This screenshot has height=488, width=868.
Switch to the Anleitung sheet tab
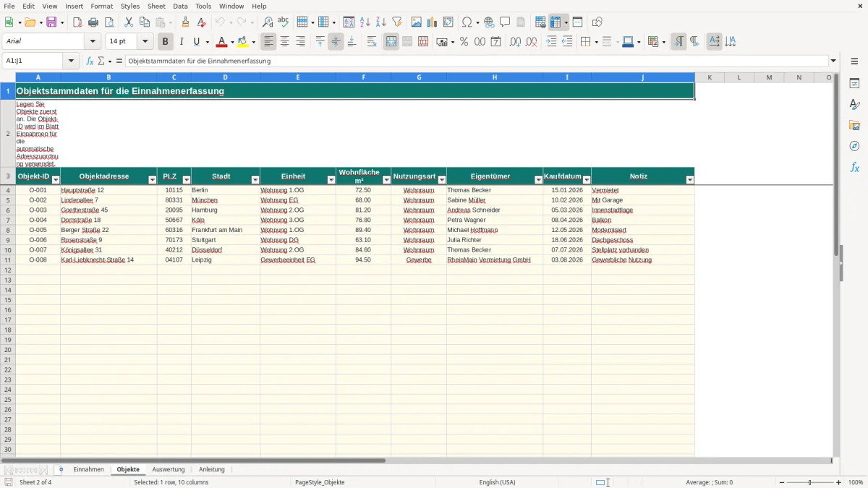tap(212, 469)
